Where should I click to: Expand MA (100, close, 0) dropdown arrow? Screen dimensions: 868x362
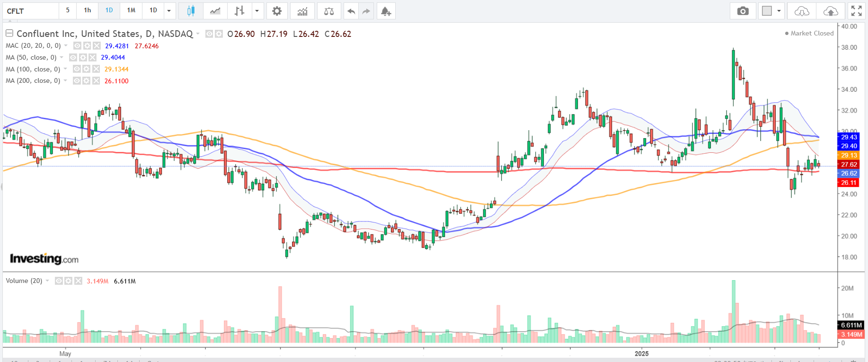pos(65,69)
